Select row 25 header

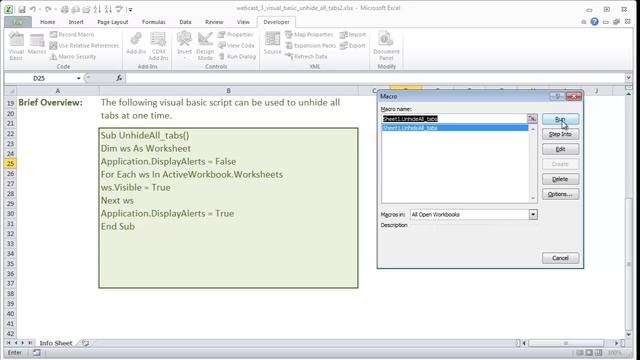[x=10, y=164]
